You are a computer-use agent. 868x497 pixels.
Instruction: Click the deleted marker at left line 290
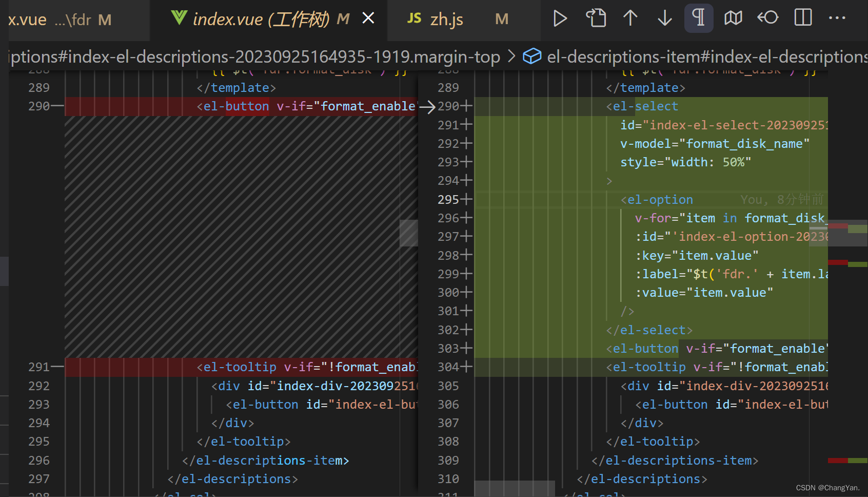pyautogui.click(x=58, y=106)
